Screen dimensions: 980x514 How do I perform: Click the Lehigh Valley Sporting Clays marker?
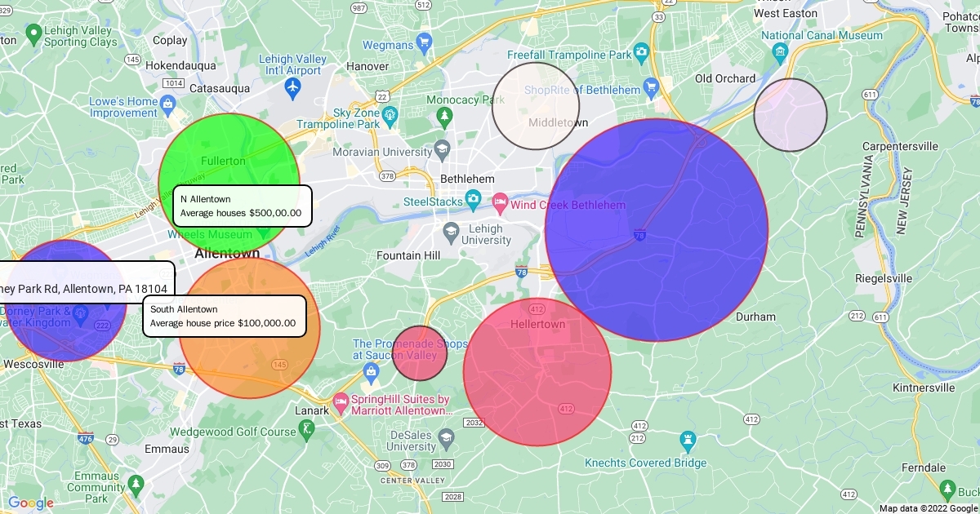click(33, 35)
